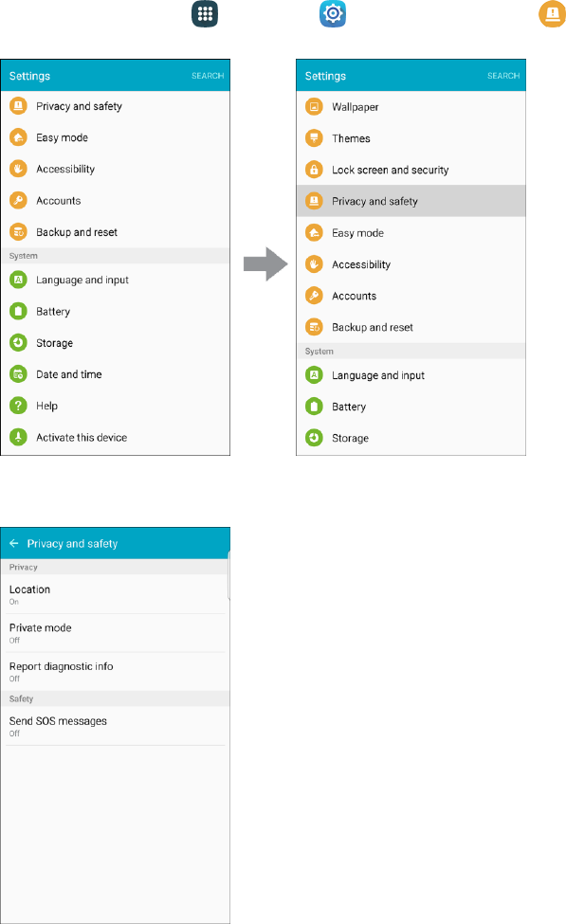The image size is (566, 924).
Task: Open Language and input in the left panel
Action: [115, 280]
